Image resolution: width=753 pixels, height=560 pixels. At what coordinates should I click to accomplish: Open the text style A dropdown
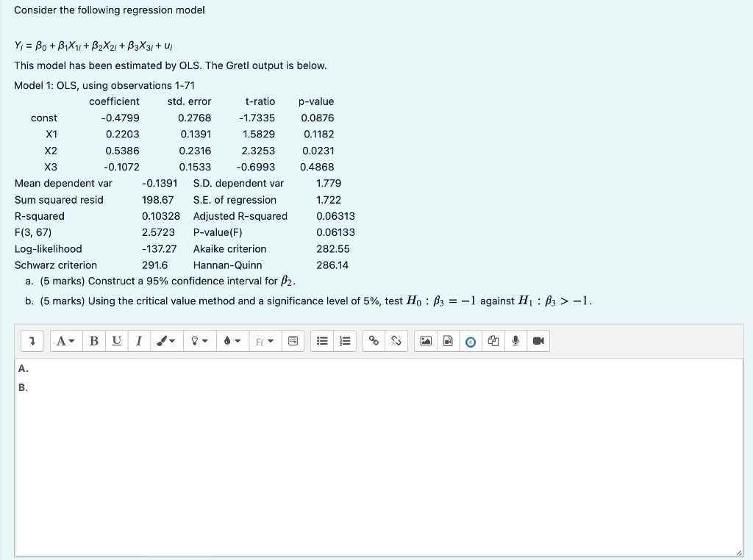65,340
